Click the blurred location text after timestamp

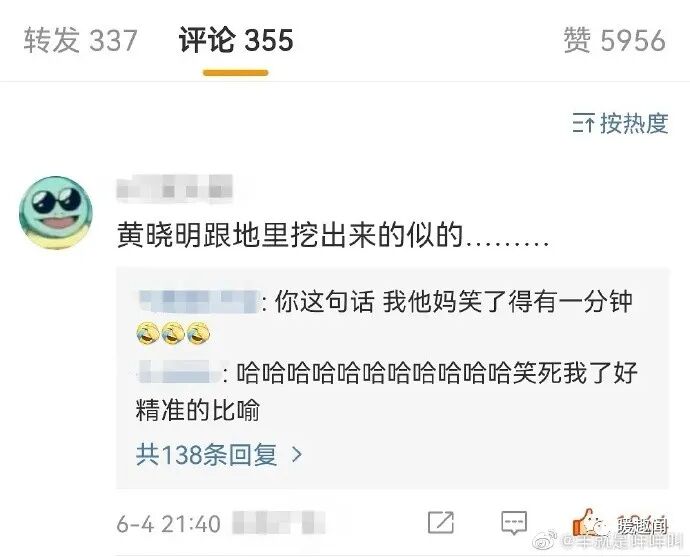pos(279,523)
